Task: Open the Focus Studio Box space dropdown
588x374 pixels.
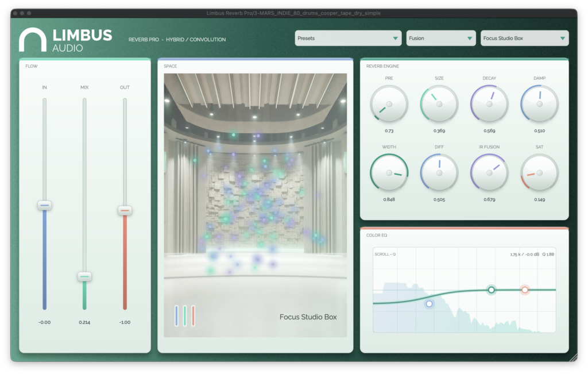Action: pyautogui.click(x=525, y=38)
